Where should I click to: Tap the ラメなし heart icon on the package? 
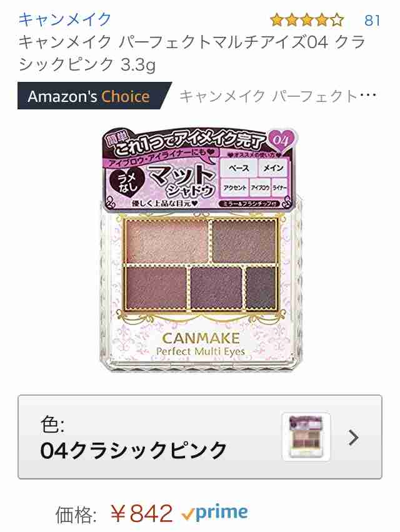point(126,184)
